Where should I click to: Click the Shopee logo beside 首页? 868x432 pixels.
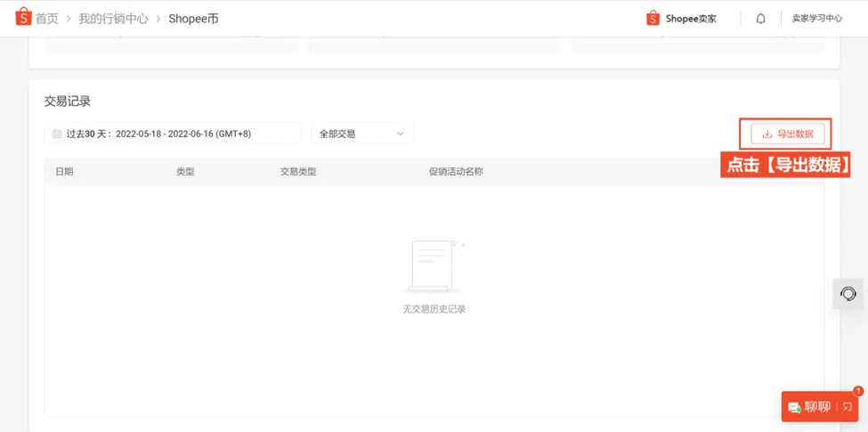coord(23,18)
